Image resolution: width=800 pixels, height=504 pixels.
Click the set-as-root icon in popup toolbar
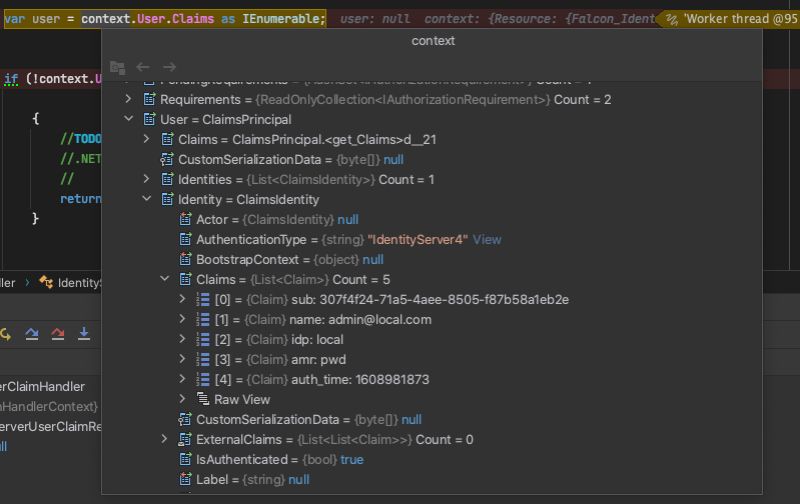(x=117, y=67)
